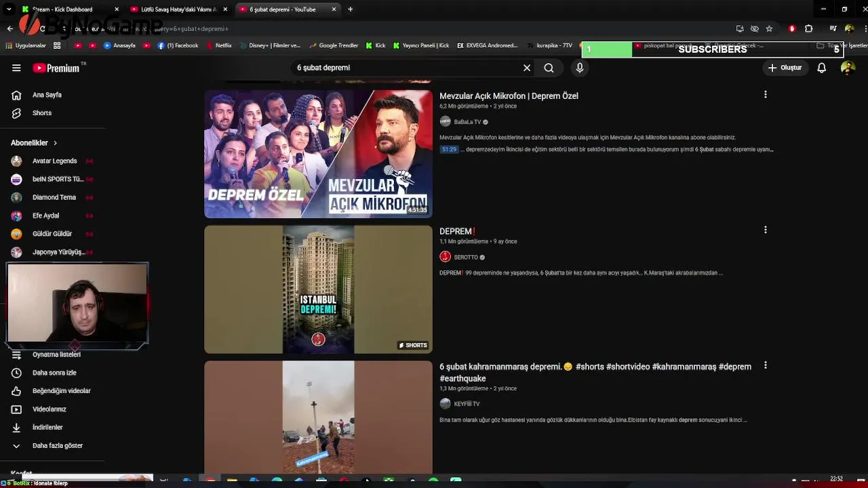The width and height of the screenshot is (868, 488).
Task: Open Videolarınız in sidebar
Action: click(50, 409)
